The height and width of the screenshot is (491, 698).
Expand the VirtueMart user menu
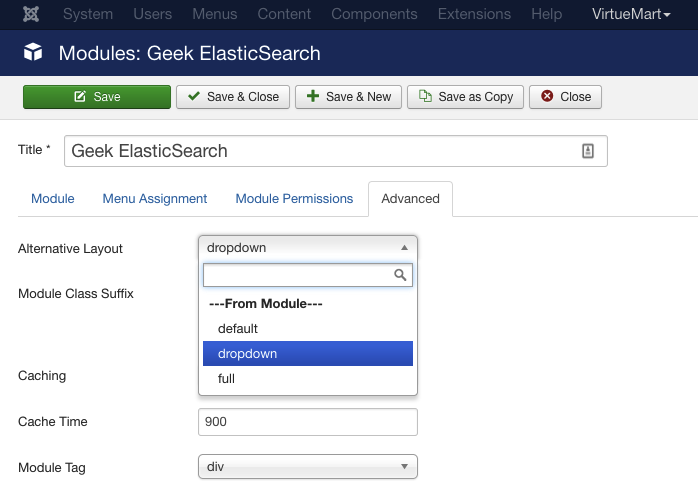tap(631, 14)
